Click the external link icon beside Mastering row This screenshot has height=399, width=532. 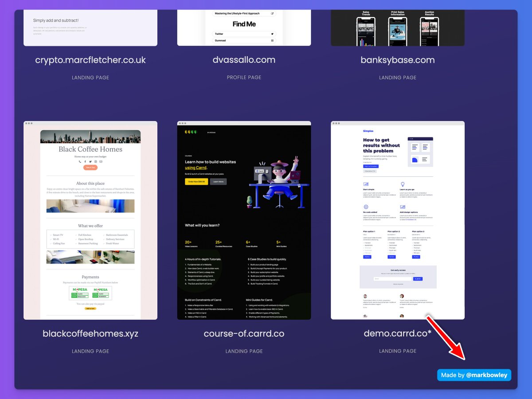272,14
